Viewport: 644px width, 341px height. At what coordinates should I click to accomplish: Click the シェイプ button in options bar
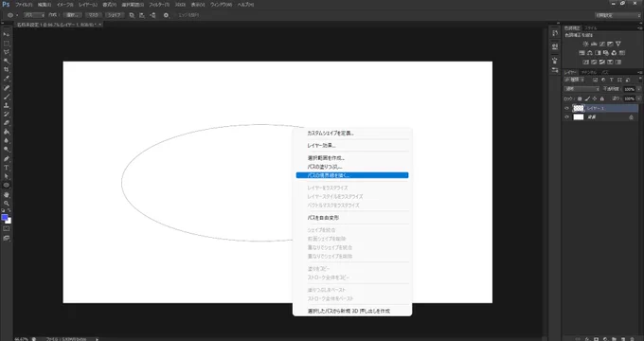coord(115,15)
